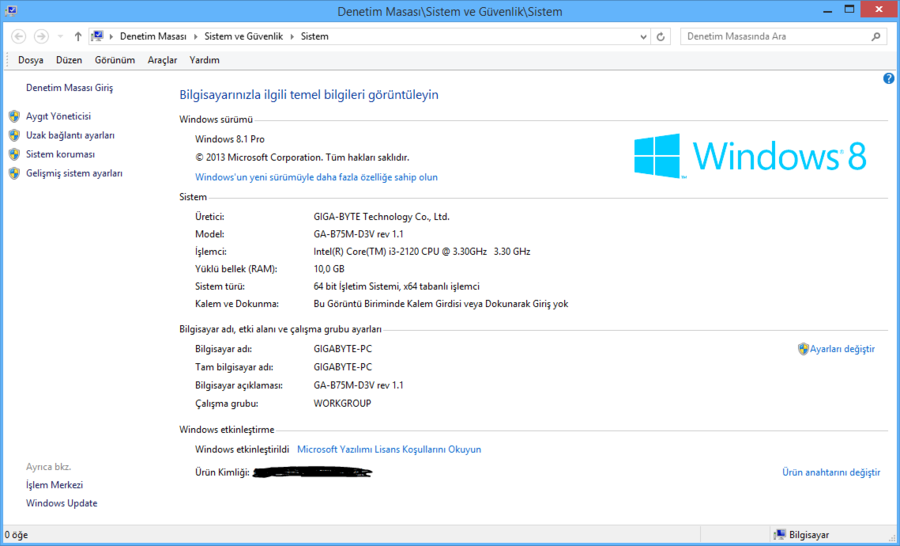Select the Bilgisayar adı value 'GIGABYTE-PC'
The image size is (900, 546).
pyautogui.click(x=343, y=349)
